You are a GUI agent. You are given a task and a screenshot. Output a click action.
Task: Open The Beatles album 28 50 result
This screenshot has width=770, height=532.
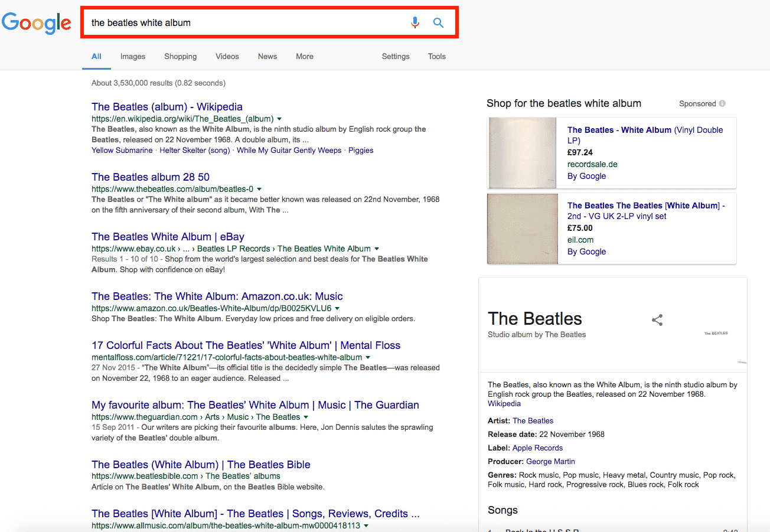(x=151, y=177)
